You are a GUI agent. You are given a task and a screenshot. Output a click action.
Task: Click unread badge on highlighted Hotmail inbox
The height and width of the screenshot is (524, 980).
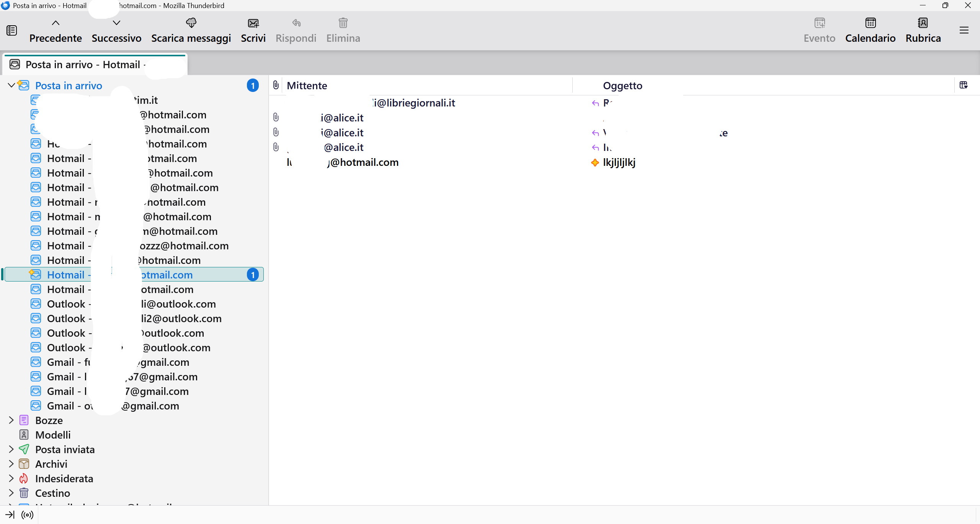253,275
